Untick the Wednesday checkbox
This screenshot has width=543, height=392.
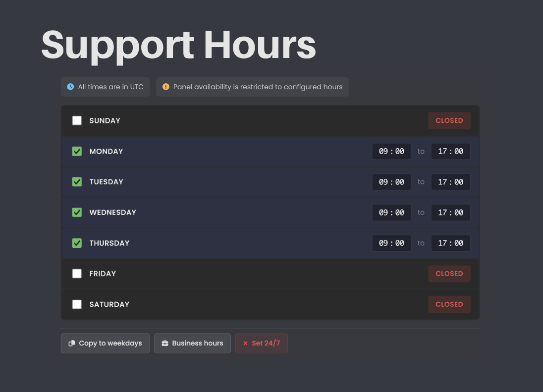click(x=77, y=213)
